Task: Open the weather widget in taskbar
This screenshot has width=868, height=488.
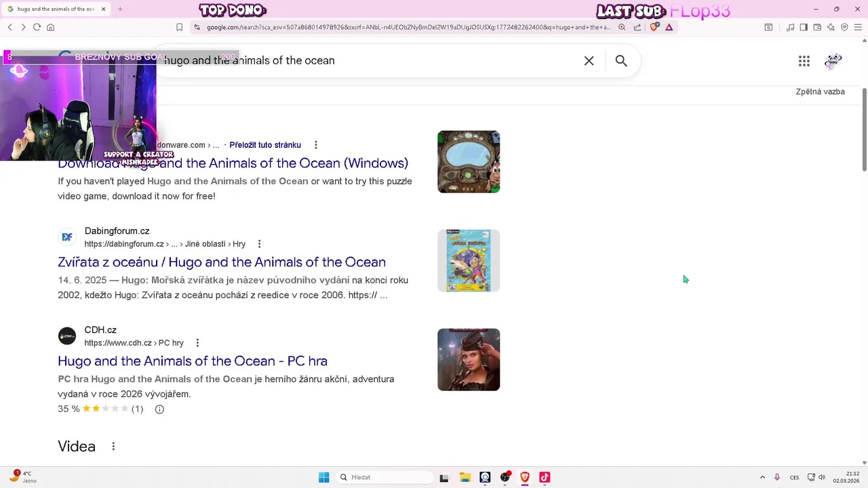Action: [x=22, y=477]
